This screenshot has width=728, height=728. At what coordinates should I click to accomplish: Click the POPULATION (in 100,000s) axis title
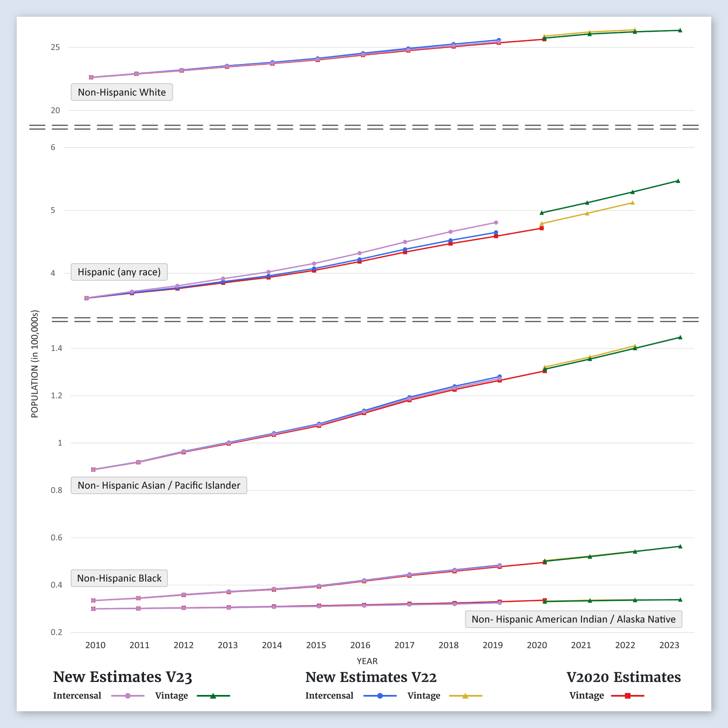point(35,364)
